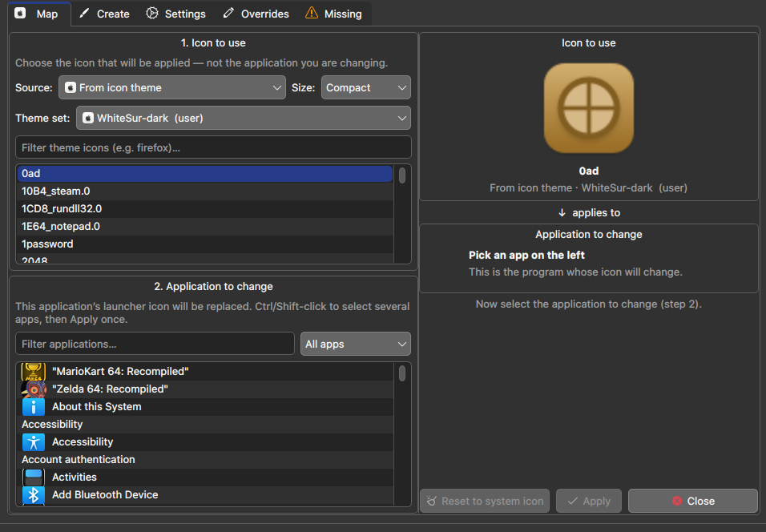Click the About this System info icon
The width and height of the screenshot is (766, 532).
pos(33,407)
